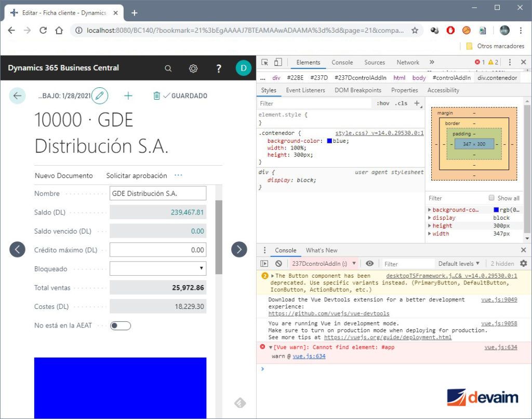
Task: Click the clear console icon
Action: [278, 264]
